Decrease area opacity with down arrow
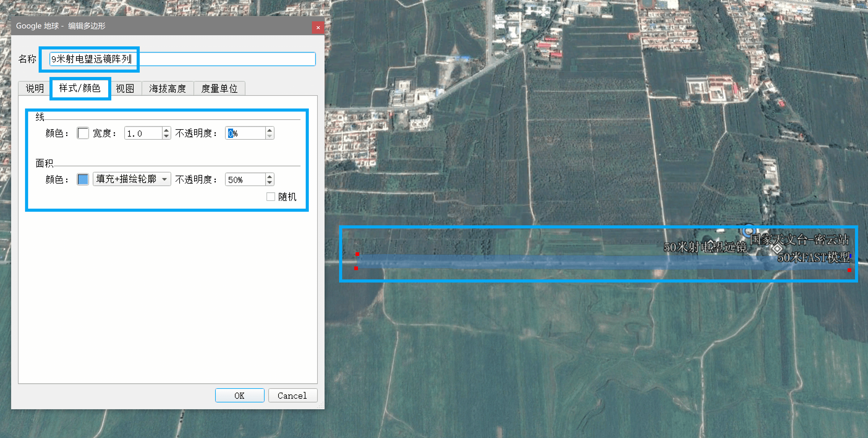The image size is (868, 438). [x=269, y=182]
